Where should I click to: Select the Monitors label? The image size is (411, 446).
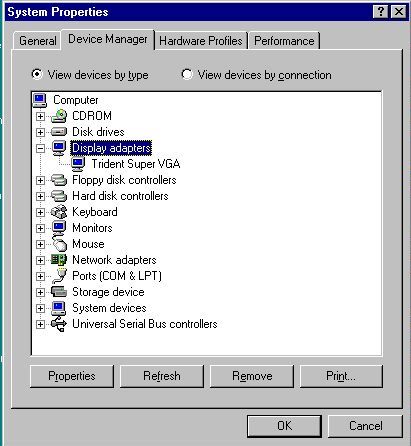click(x=92, y=228)
